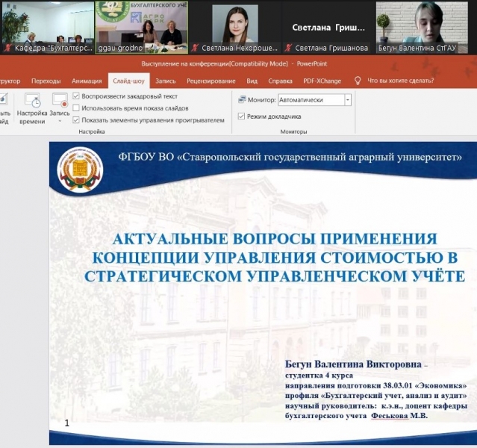Click the Настройка времени button label
This screenshot has width=477, height=448.
pyautogui.click(x=32, y=117)
